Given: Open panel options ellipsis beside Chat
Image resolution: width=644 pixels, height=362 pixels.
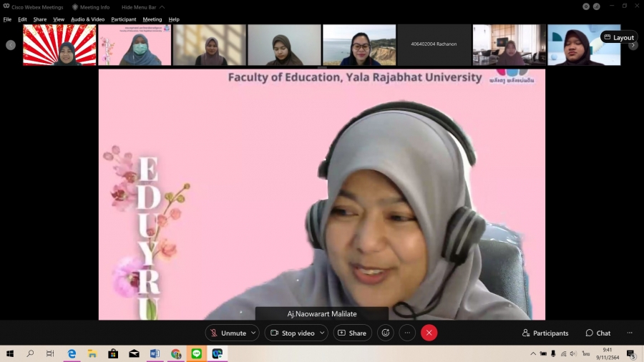Looking at the screenshot, I should (630, 333).
